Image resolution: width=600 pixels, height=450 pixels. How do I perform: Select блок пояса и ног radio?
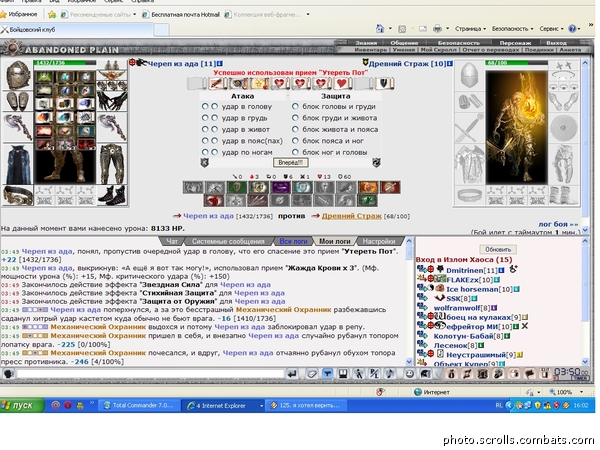tap(295, 141)
